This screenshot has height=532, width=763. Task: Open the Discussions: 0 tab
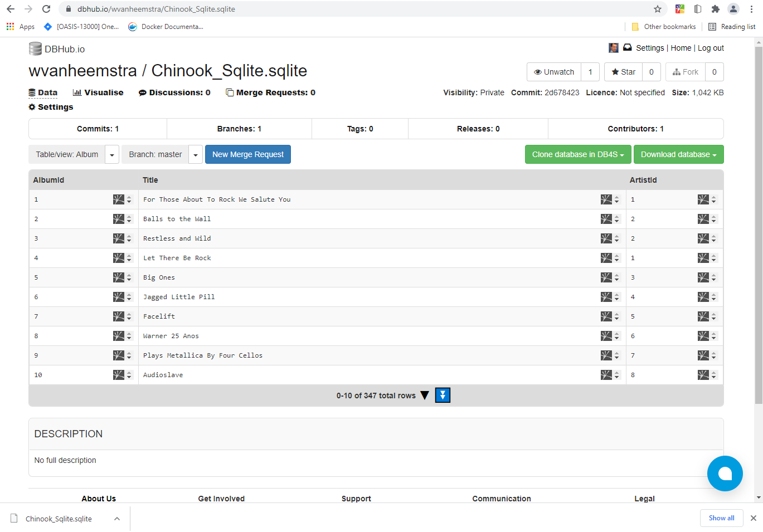click(x=174, y=92)
